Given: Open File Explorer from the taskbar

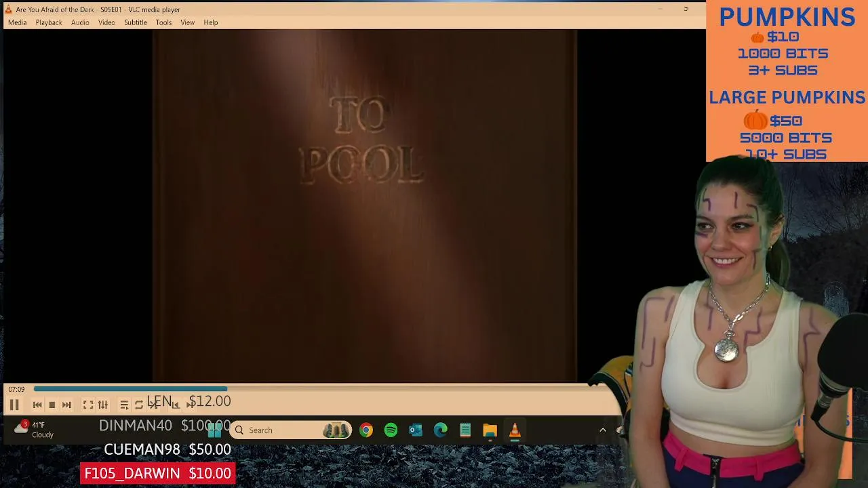Looking at the screenshot, I should click(490, 430).
